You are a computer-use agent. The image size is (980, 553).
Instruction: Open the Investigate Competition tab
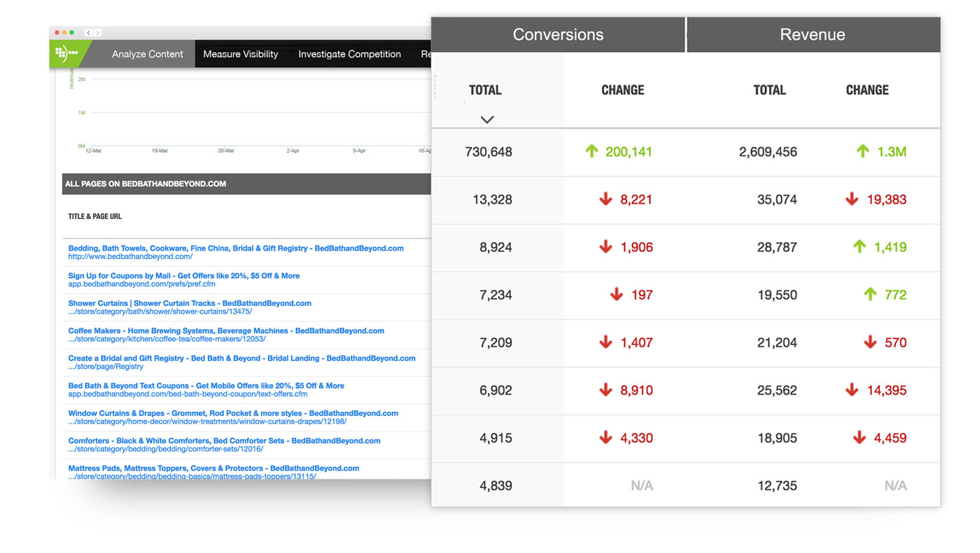(349, 54)
